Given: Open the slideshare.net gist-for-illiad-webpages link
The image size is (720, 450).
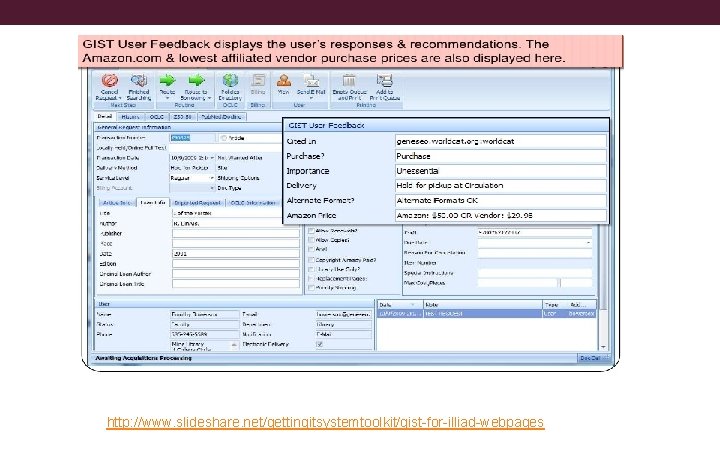Looking at the screenshot, I should (x=325, y=422).
